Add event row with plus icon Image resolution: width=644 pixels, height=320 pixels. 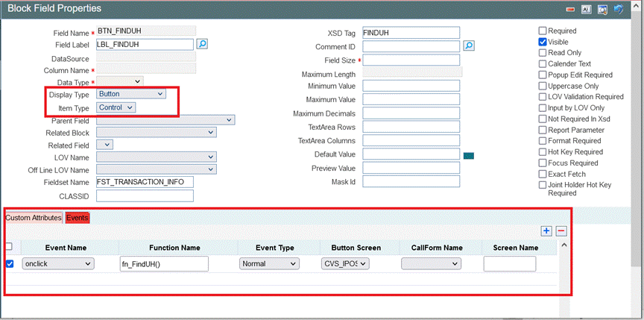tap(546, 231)
